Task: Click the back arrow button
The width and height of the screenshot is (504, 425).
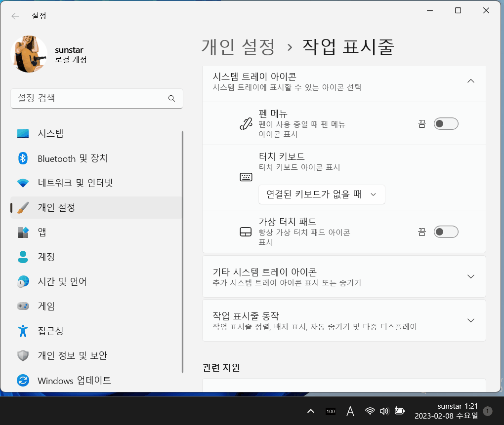Action: (x=15, y=16)
